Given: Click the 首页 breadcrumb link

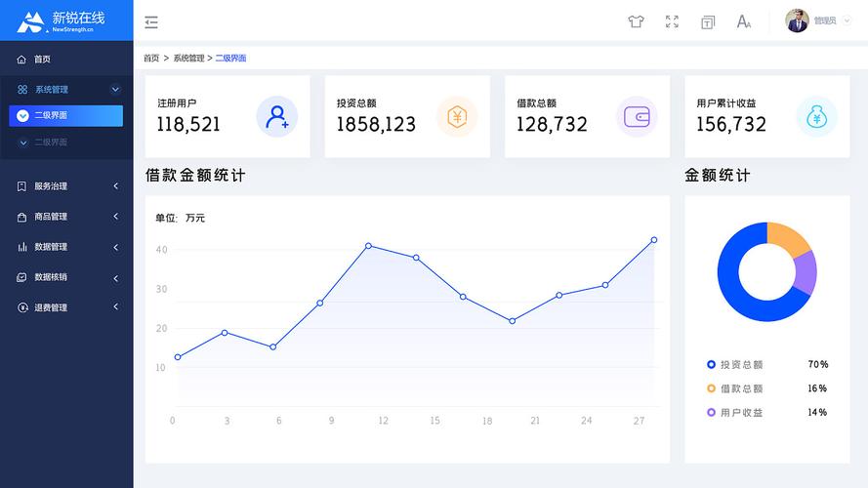Looking at the screenshot, I should coord(151,59).
